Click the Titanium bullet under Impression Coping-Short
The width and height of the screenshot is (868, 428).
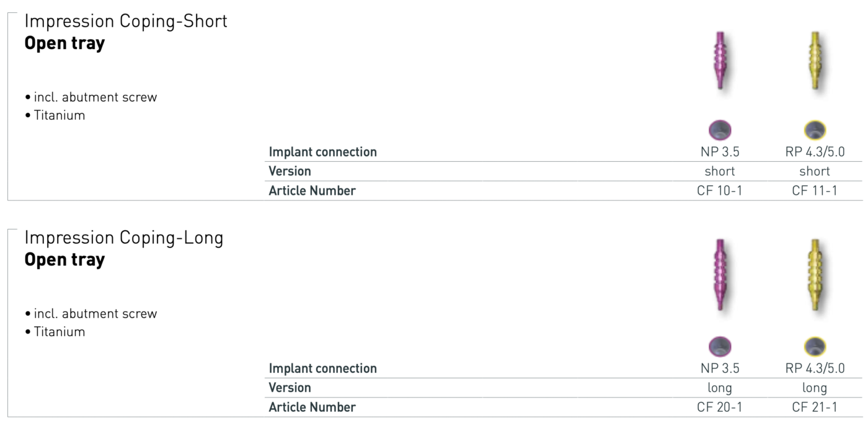tap(59, 115)
